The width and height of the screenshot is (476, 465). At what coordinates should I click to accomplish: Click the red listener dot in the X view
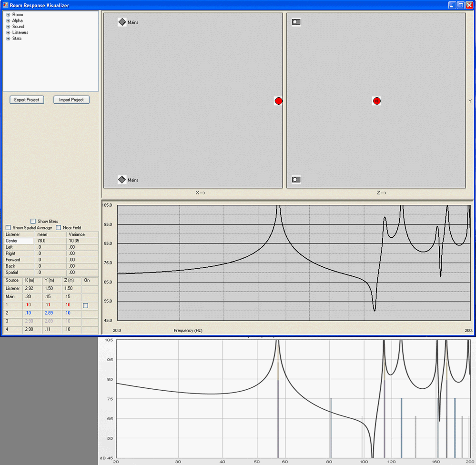pos(278,101)
